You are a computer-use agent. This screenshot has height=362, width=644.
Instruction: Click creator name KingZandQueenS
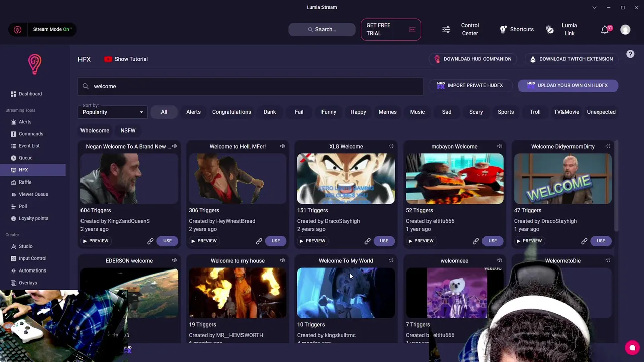128,221
